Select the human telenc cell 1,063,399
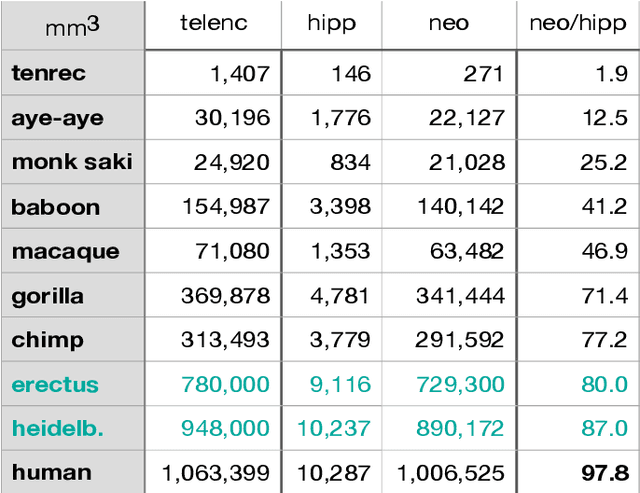 [x=216, y=473]
